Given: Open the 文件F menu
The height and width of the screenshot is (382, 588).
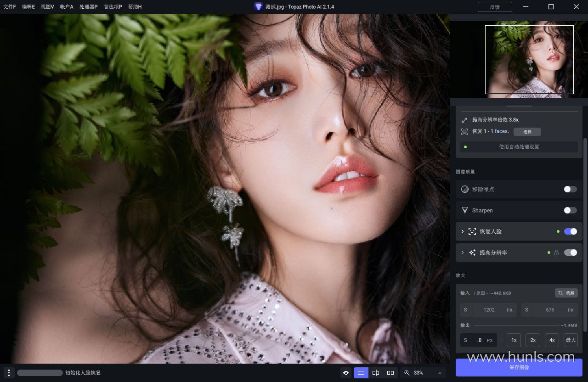Looking at the screenshot, I should point(10,7).
